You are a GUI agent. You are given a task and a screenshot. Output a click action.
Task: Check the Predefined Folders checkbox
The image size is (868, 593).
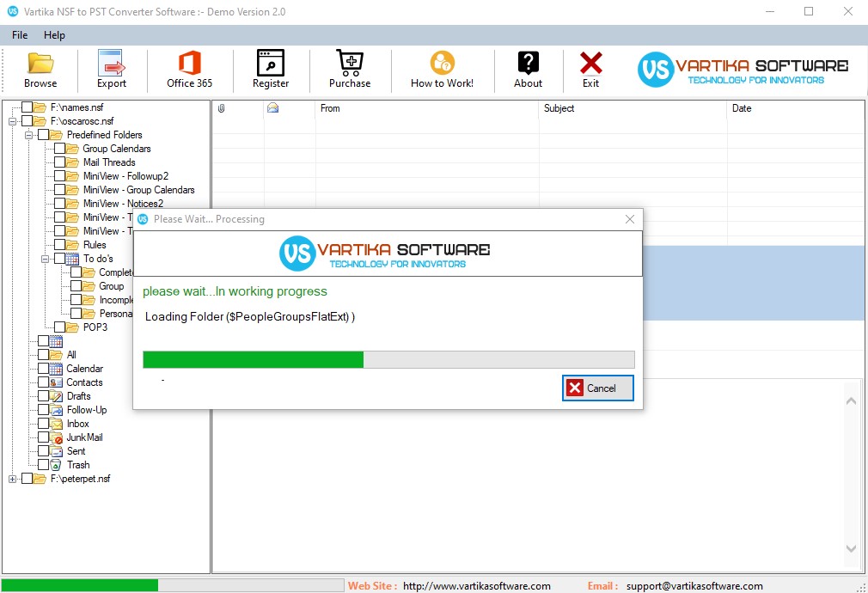tap(43, 135)
